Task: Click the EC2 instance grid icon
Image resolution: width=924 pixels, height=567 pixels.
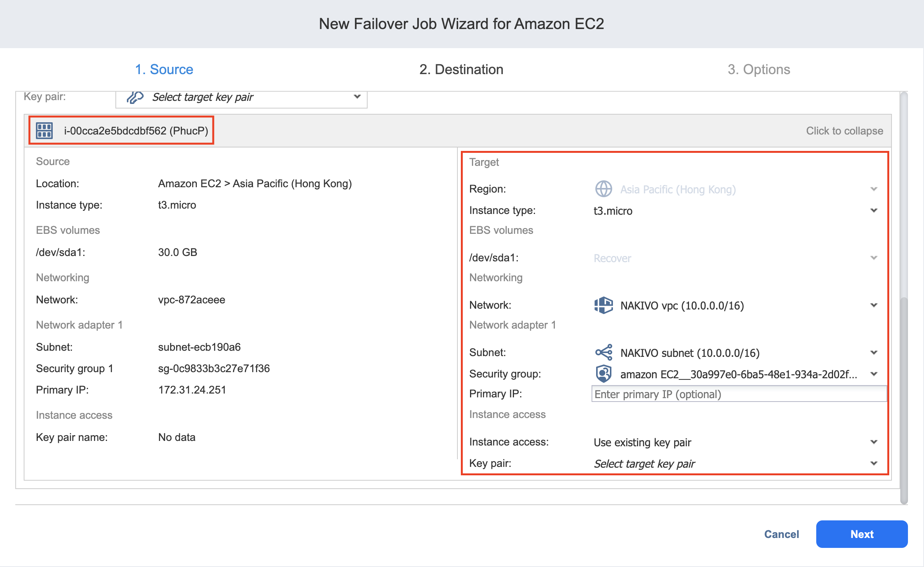Action: point(44,131)
